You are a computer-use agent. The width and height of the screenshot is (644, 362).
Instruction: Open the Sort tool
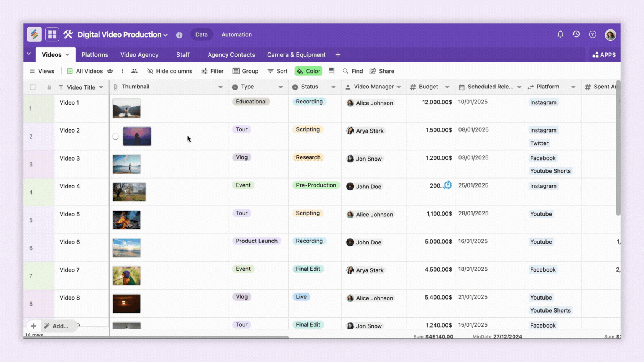(278, 71)
